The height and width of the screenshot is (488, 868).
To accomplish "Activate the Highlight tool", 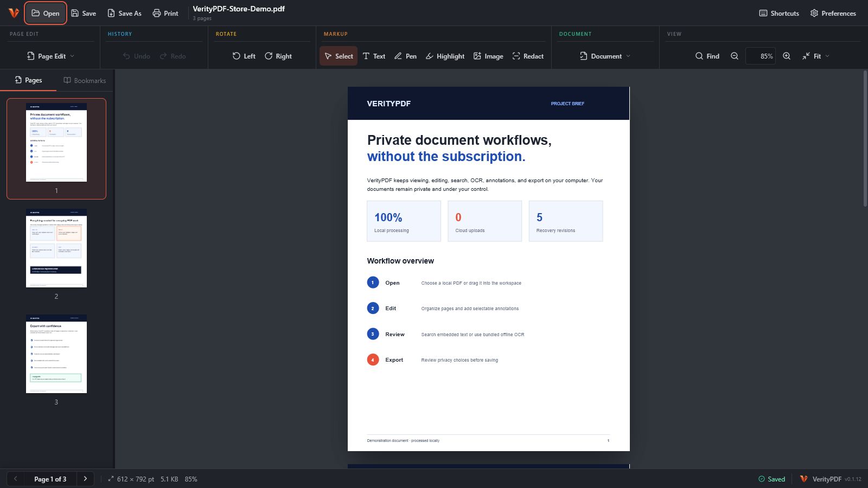I will (x=445, y=56).
